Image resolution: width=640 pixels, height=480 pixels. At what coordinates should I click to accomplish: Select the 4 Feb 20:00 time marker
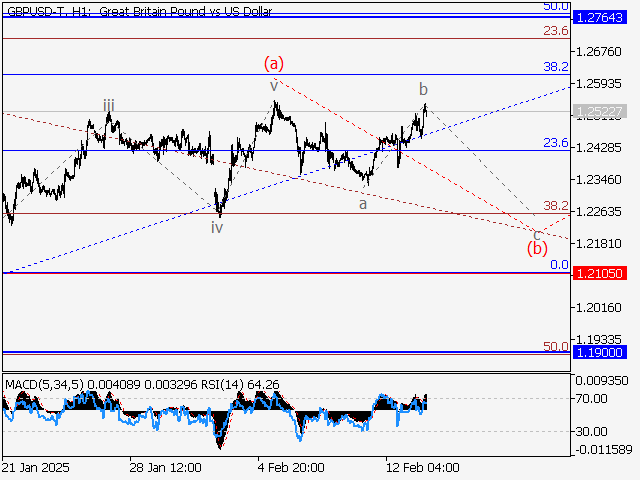coord(290,467)
